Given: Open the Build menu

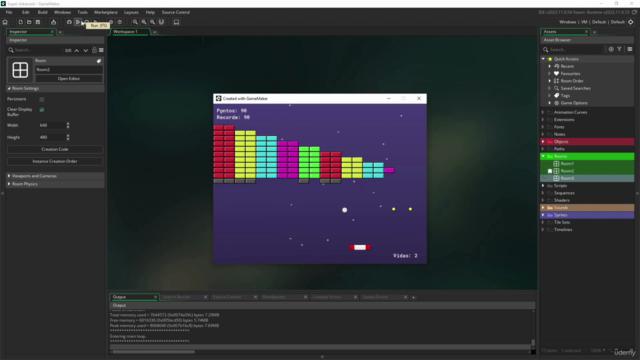Looking at the screenshot, I should [42, 12].
